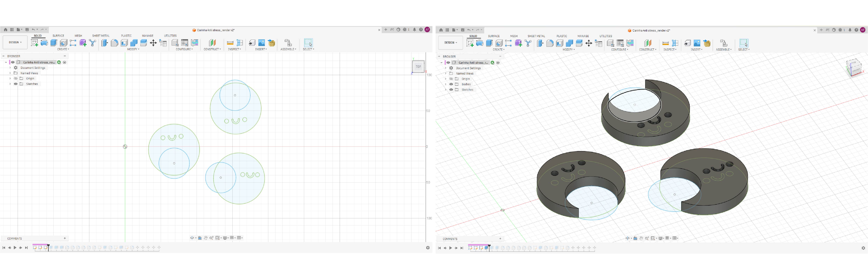Click the Save icon in left window
Screen dimensions: 868x279
click(27, 30)
